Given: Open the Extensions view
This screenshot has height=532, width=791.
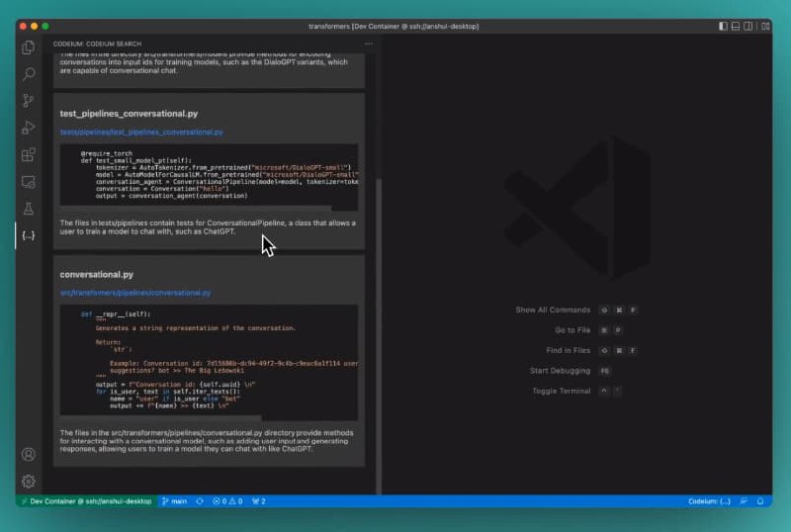Looking at the screenshot, I should pyautogui.click(x=29, y=154).
